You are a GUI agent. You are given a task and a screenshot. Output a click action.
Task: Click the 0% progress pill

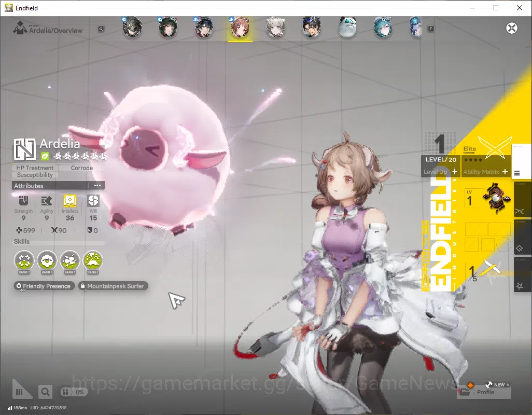[73, 392]
